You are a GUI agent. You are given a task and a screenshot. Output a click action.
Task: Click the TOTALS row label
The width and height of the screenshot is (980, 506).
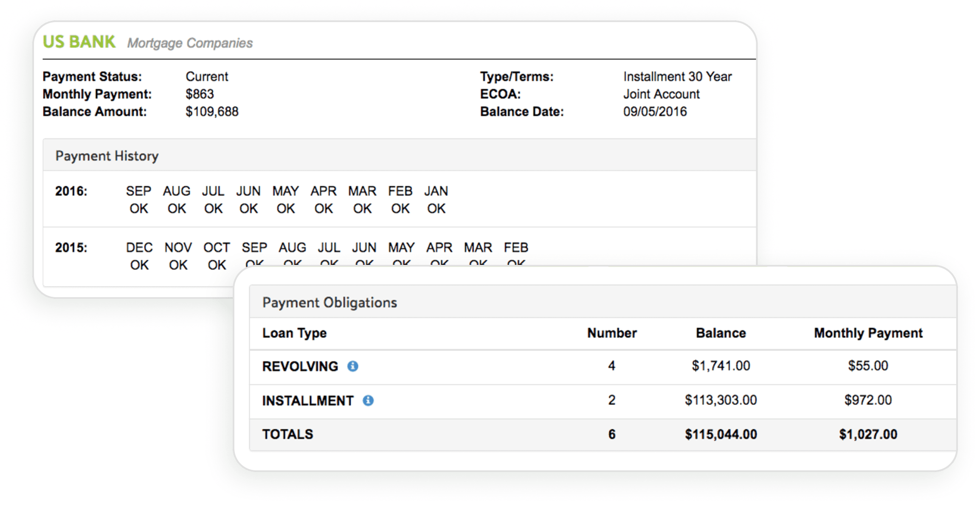click(287, 434)
